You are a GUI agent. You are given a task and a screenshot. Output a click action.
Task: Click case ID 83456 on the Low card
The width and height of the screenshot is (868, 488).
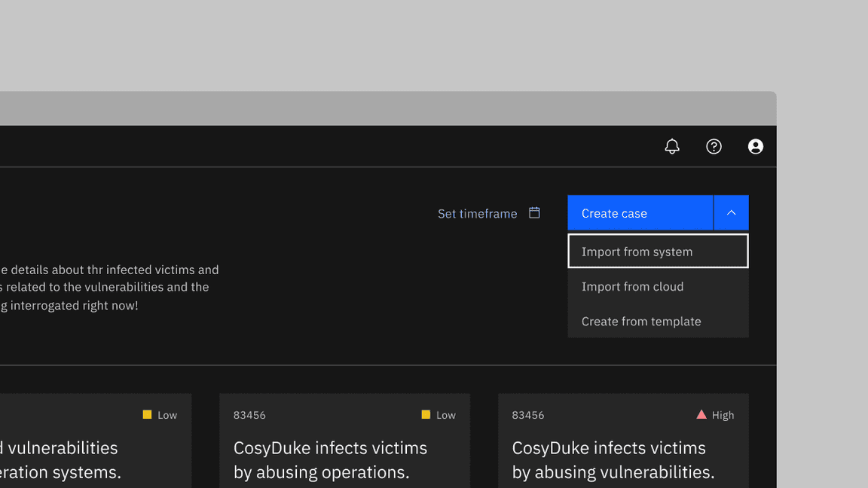click(x=249, y=415)
